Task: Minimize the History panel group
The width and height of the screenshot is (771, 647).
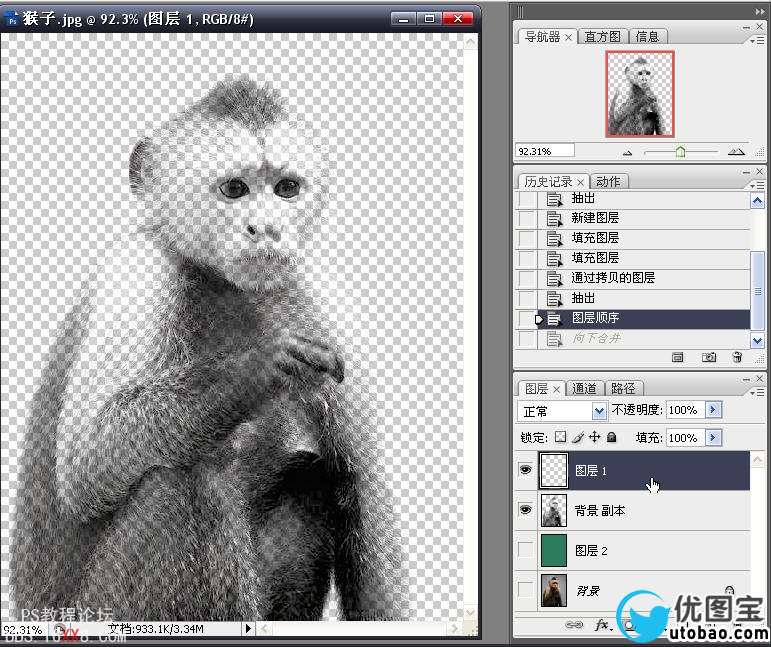Action: (x=746, y=172)
